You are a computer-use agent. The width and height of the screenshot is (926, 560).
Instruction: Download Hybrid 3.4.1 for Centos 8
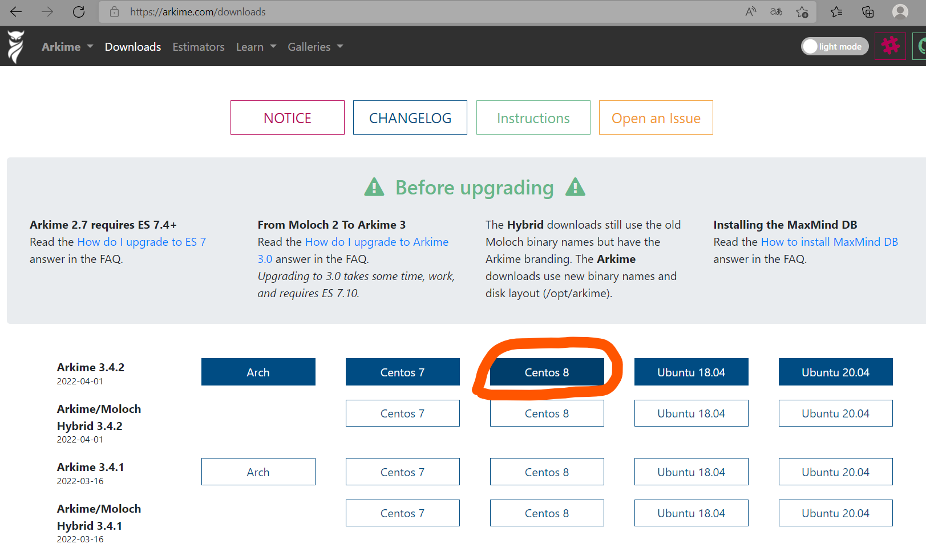click(x=547, y=513)
